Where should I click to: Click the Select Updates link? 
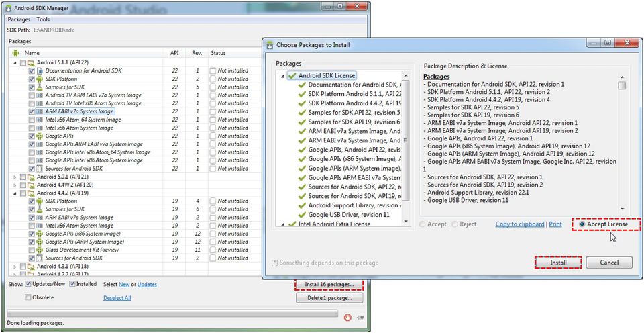(147, 284)
